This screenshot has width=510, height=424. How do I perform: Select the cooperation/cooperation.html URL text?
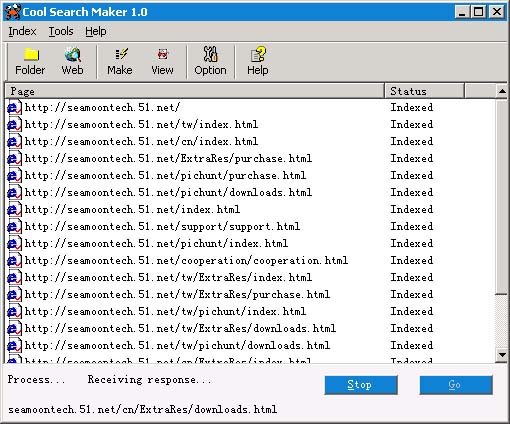pos(186,260)
